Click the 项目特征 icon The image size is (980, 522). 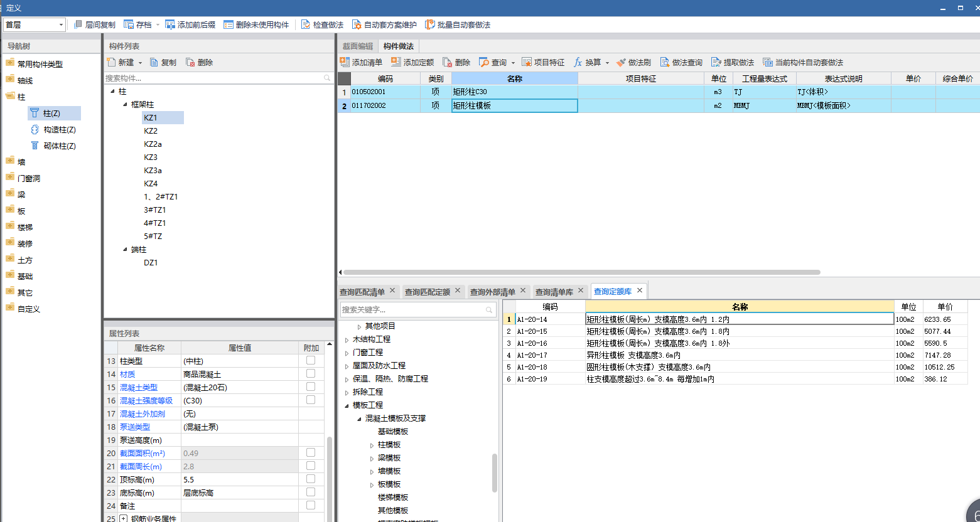[527, 62]
